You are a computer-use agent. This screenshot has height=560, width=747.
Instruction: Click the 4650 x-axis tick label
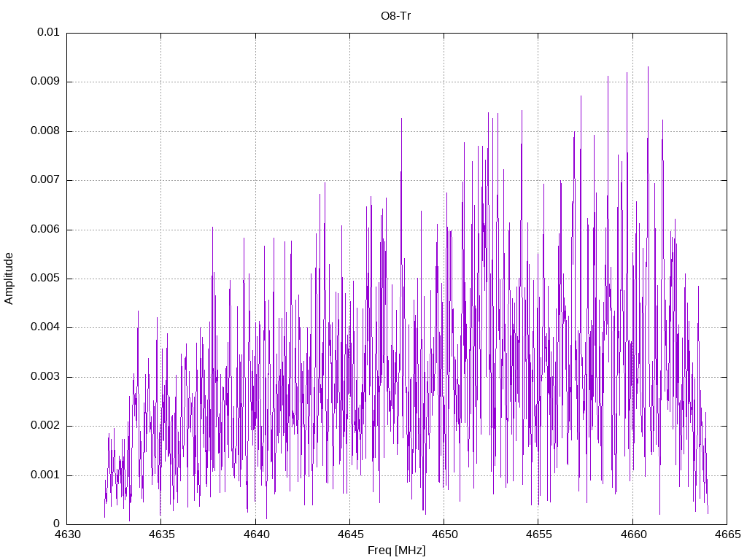[x=444, y=534]
